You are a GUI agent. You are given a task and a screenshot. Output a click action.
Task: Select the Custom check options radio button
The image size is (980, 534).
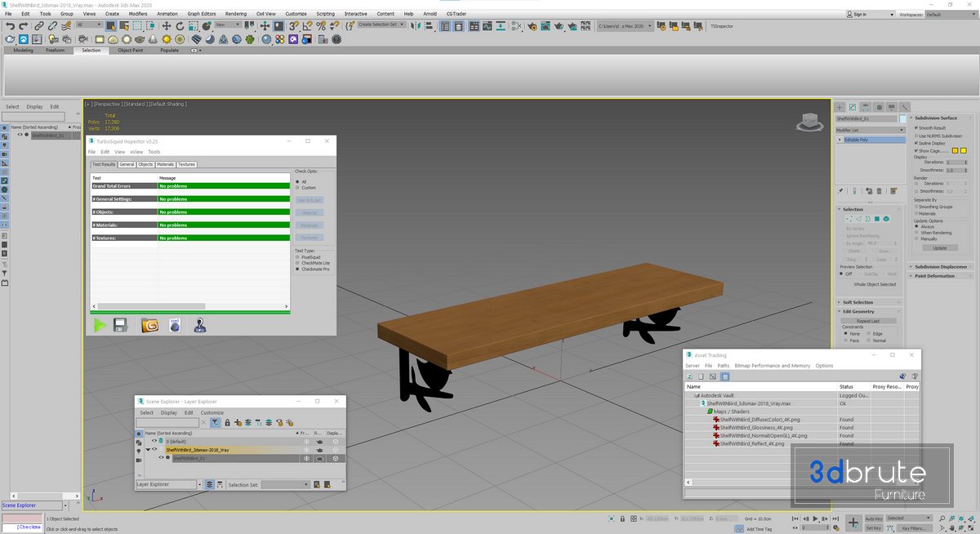(297, 188)
